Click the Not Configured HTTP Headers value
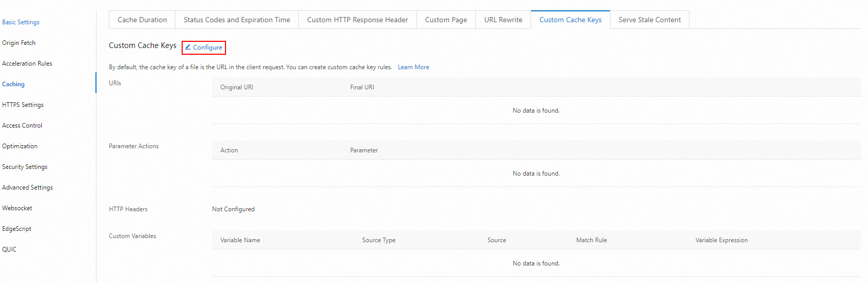 point(233,209)
